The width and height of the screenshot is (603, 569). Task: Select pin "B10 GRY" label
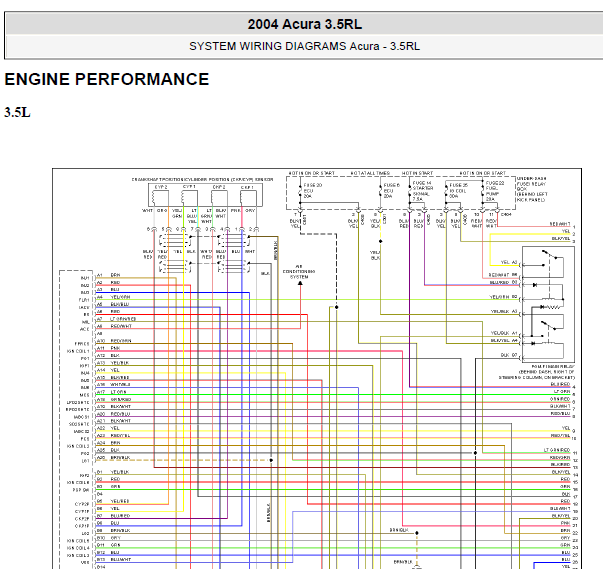(x=109, y=537)
